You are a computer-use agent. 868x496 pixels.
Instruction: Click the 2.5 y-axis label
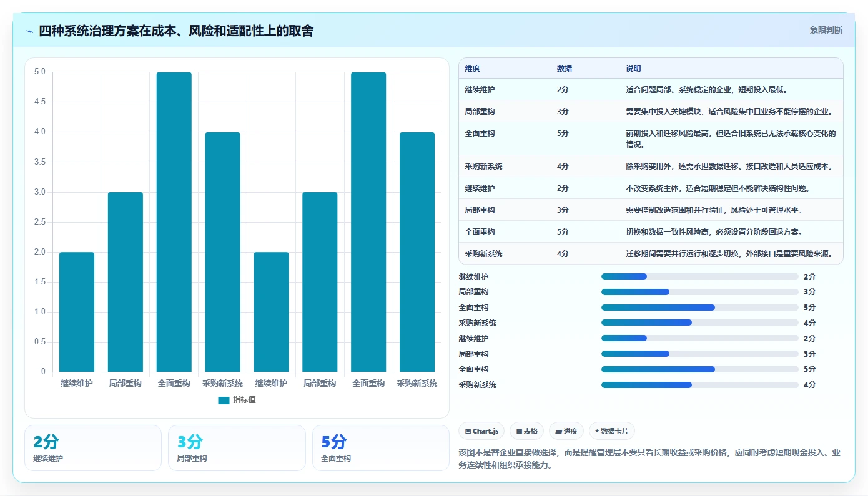(40, 222)
